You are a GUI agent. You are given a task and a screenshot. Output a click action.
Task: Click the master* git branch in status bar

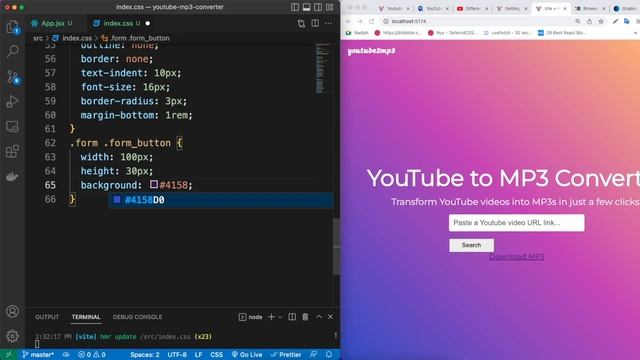[38, 354]
